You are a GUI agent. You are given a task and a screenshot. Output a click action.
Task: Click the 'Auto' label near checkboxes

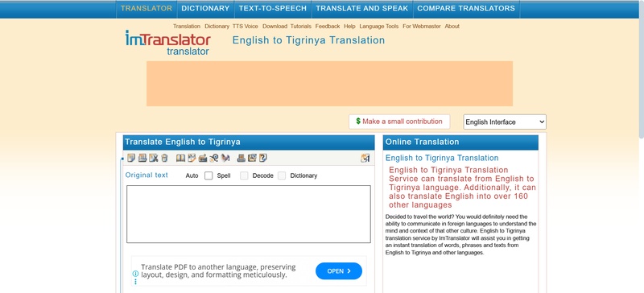(192, 176)
